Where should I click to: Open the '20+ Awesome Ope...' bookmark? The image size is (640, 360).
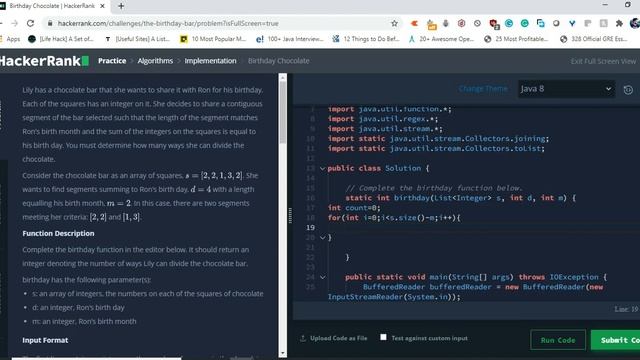tap(441, 39)
